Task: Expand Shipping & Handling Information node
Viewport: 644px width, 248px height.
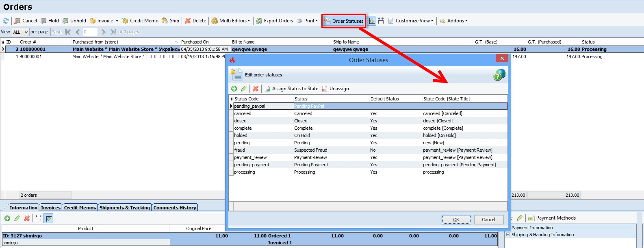Action: (x=508, y=235)
